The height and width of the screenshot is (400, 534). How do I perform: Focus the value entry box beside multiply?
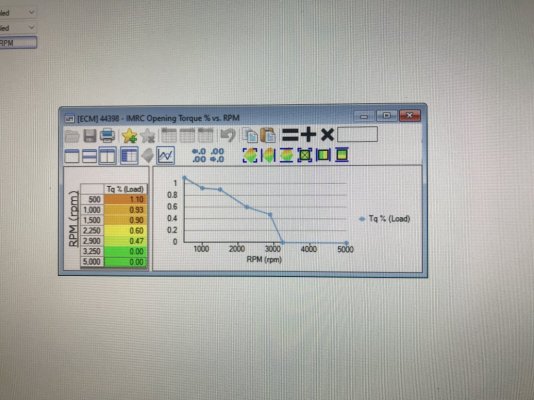tap(357, 134)
